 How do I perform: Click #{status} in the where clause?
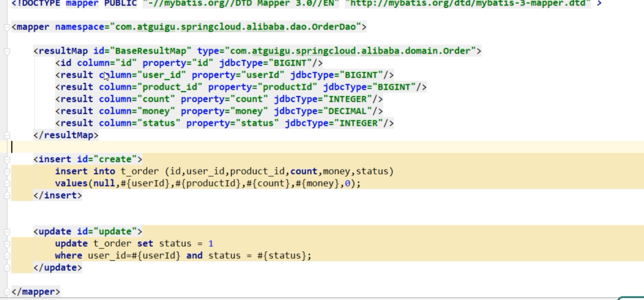coord(282,256)
